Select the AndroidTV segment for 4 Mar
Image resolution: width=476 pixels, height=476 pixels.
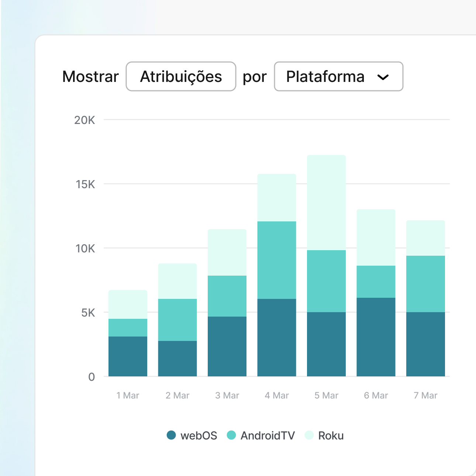[x=277, y=260]
